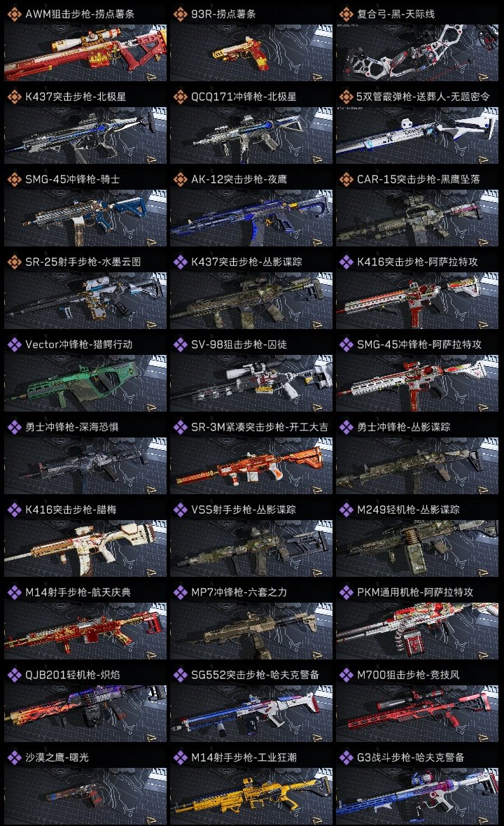
Task: Click the orange rarity icon beside 复合弓-黑-天际线
Action: click(x=346, y=14)
